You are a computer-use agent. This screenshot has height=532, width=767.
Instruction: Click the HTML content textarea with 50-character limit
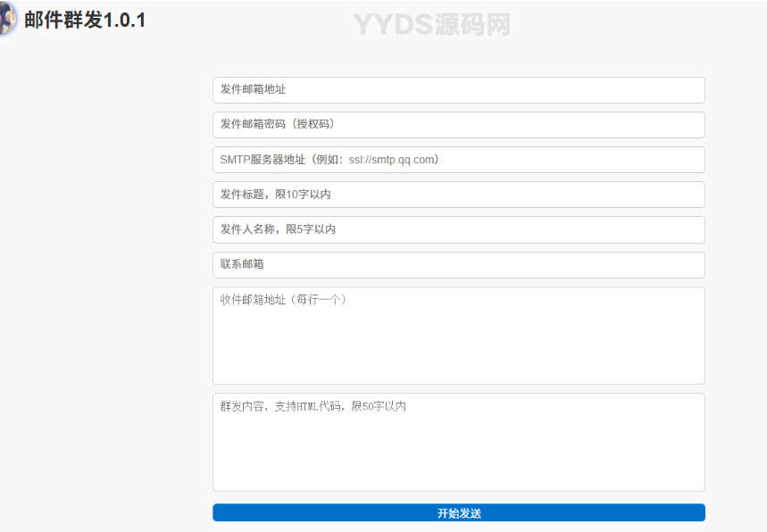pos(458,442)
